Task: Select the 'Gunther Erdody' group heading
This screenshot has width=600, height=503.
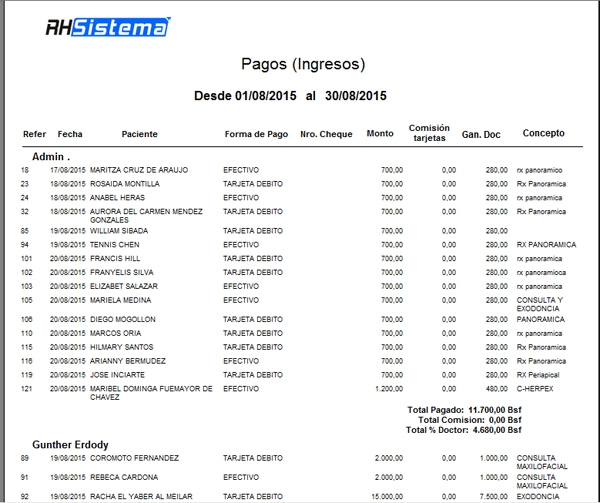Action: coord(70,445)
